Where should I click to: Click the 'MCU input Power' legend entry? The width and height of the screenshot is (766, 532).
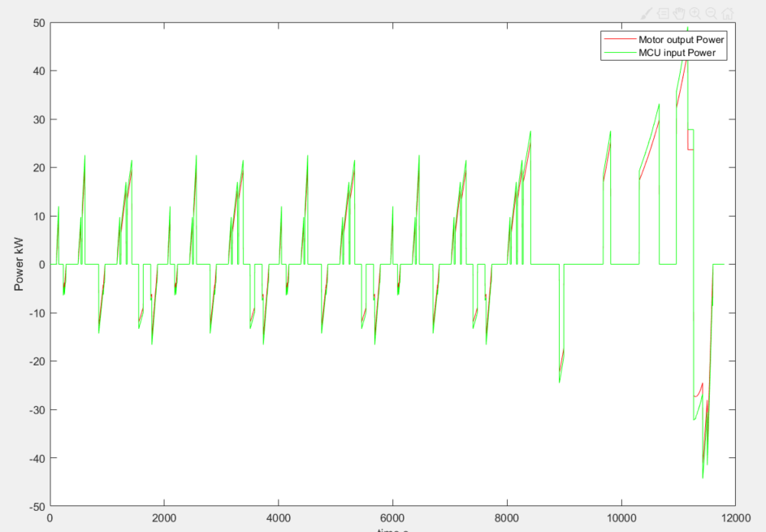(x=677, y=53)
